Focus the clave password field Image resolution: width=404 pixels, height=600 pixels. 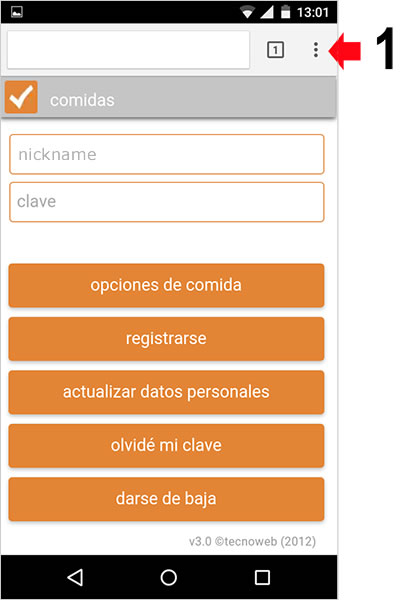point(167,202)
